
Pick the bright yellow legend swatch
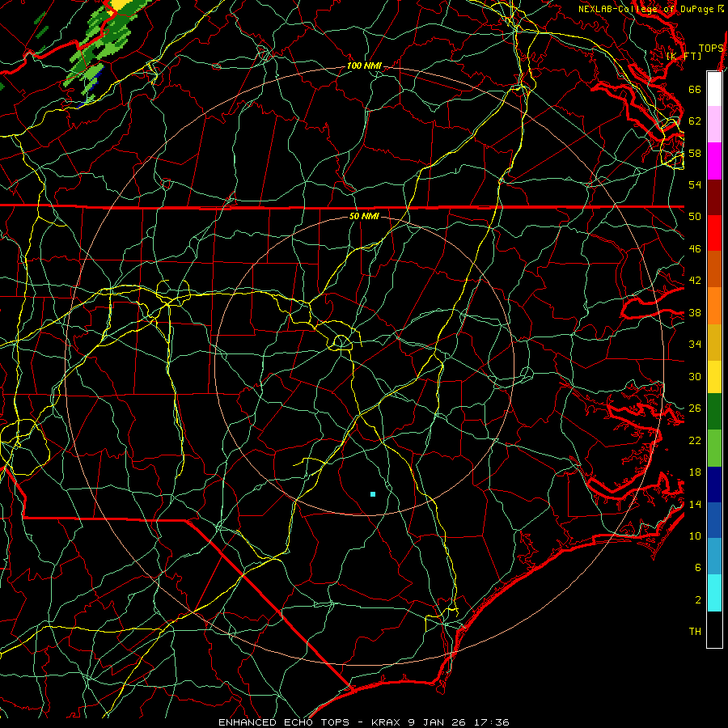click(714, 377)
